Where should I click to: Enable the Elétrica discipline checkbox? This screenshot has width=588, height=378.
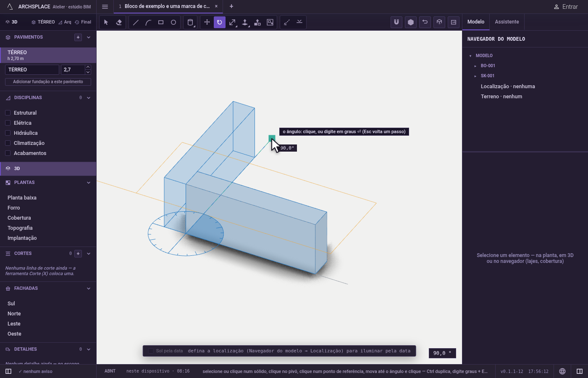click(8, 123)
